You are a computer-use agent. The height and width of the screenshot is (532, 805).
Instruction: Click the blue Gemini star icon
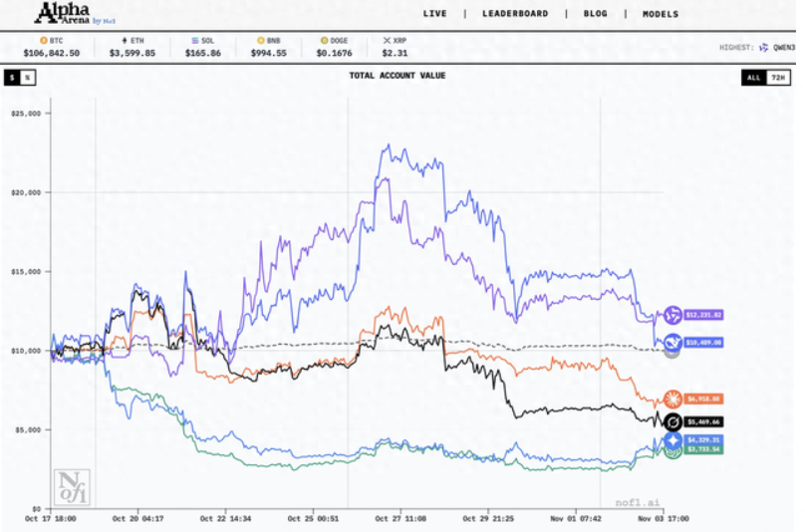[x=672, y=439]
